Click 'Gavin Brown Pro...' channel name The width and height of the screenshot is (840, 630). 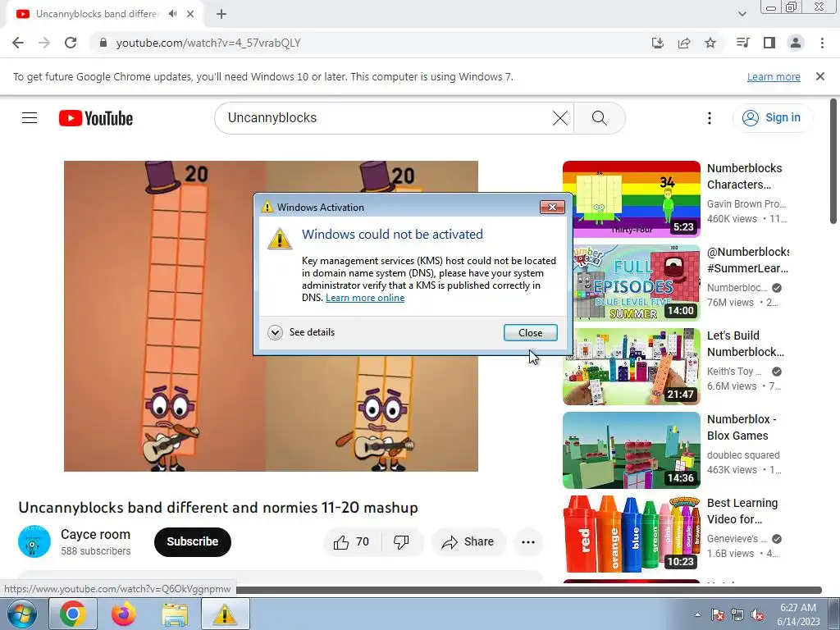746,204
